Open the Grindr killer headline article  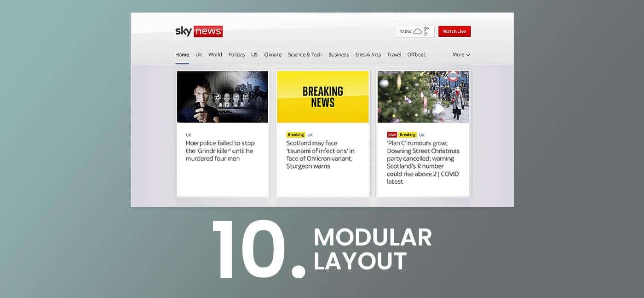coord(221,151)
